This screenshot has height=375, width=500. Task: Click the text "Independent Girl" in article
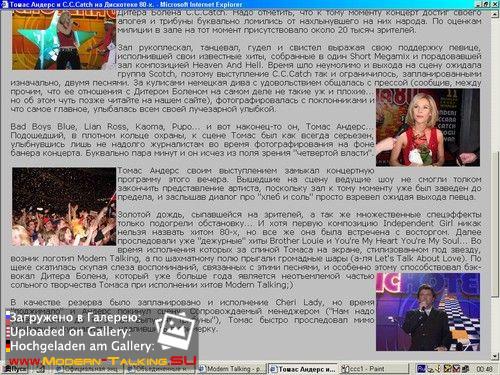pos(417,223)
